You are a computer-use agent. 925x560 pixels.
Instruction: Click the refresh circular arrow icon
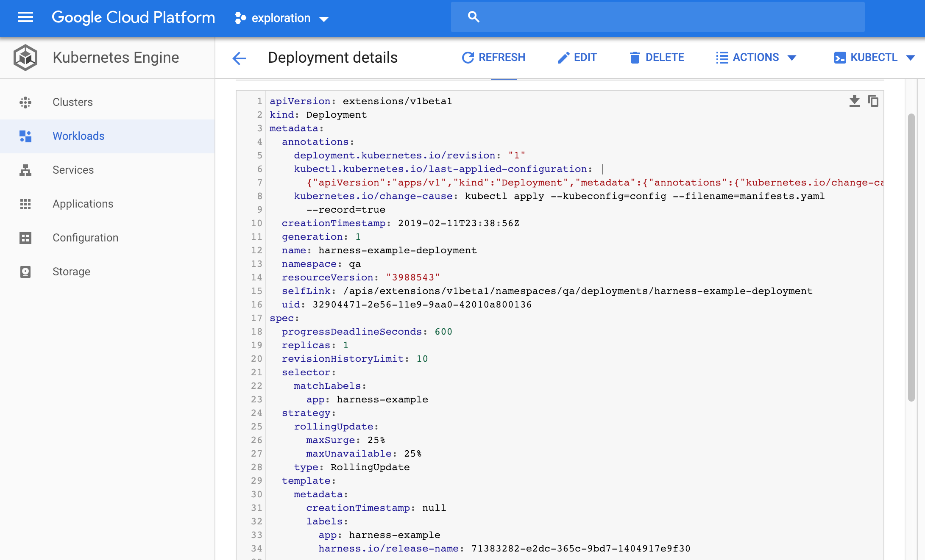(x=468, y=58)
